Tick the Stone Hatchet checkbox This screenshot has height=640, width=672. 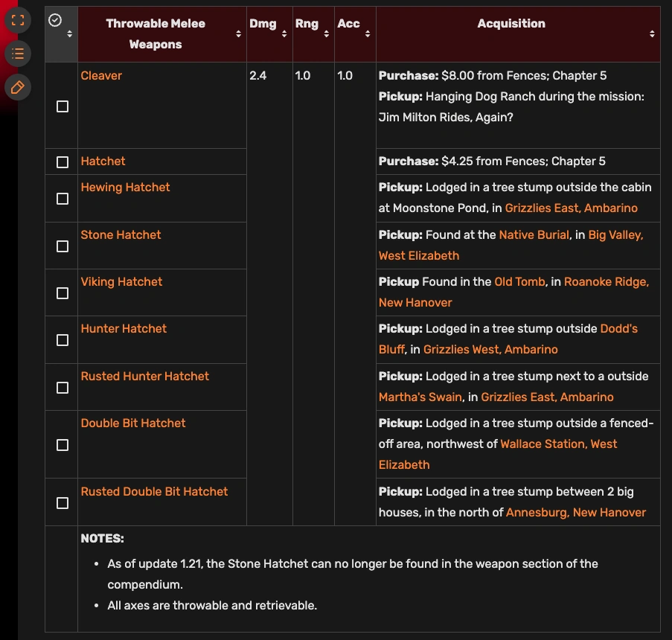63,246
